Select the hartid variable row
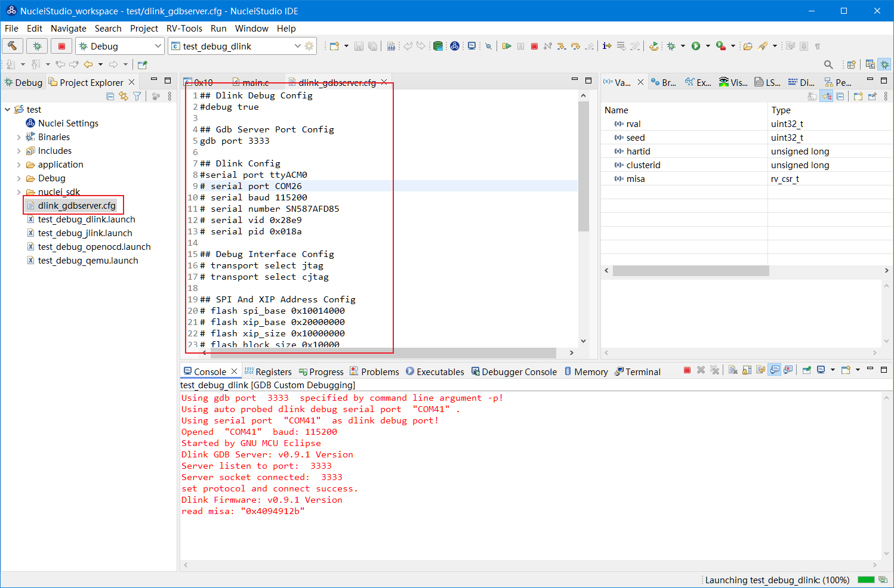894x588 pixels. point(746,151)
